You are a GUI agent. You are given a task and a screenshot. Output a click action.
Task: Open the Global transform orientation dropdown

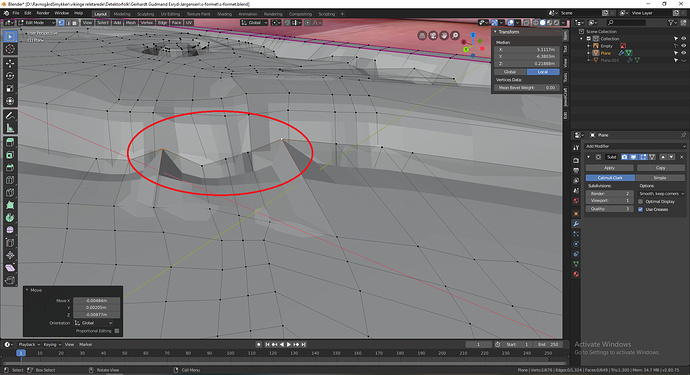(x=254, y=22)
